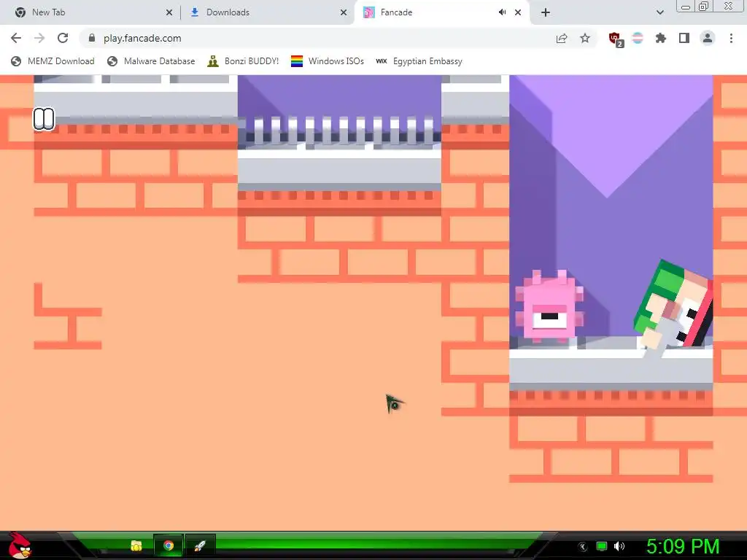Open the Chrome three-dot menu
Screen dimensions: 747x560
pos(731,38)
